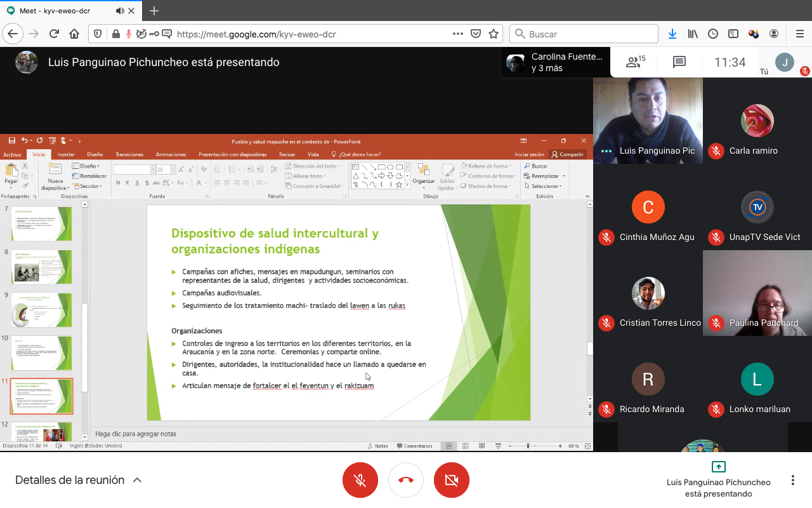Open Firefox hamburger menu
Screen dimensions: 812x508
[x=799, y=34]
